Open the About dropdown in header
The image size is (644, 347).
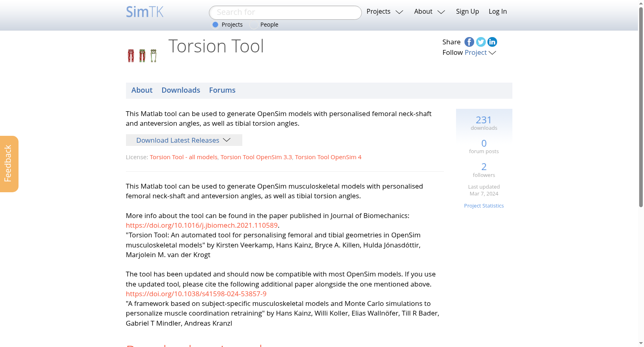pyautogui.click(x=429, y=12)
